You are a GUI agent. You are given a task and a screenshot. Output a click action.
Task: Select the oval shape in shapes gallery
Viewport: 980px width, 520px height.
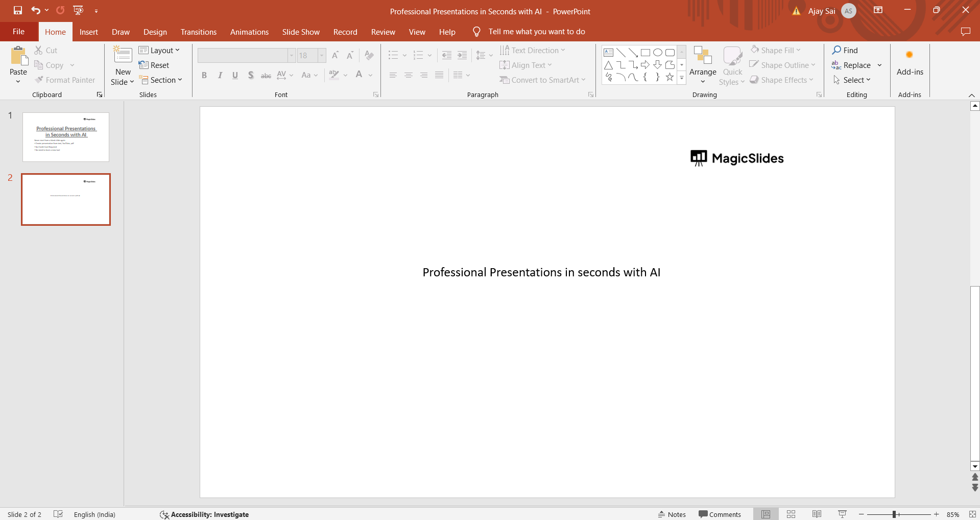tap(658, 53)
